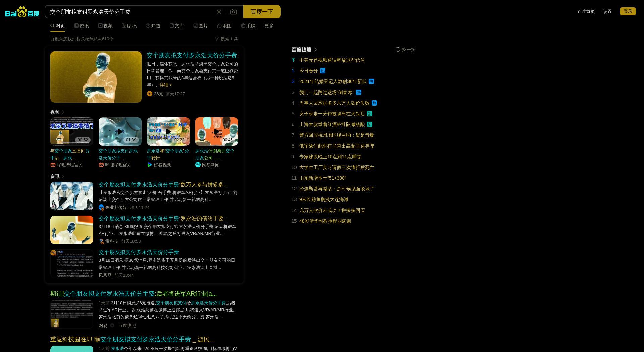Select the 网页 tab
The image size is (644, 352).
pos(58,26)
